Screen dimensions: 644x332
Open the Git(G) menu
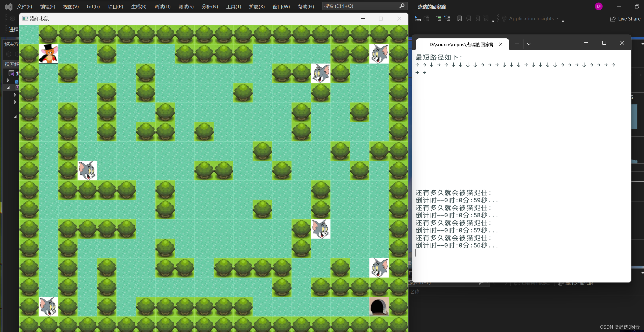point(93,6)
